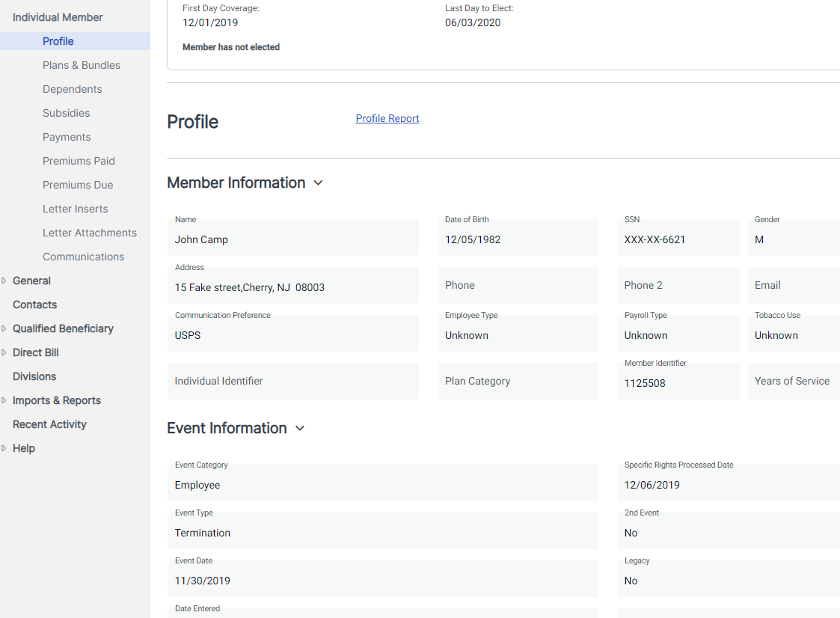View Payments page

[67, 137]
